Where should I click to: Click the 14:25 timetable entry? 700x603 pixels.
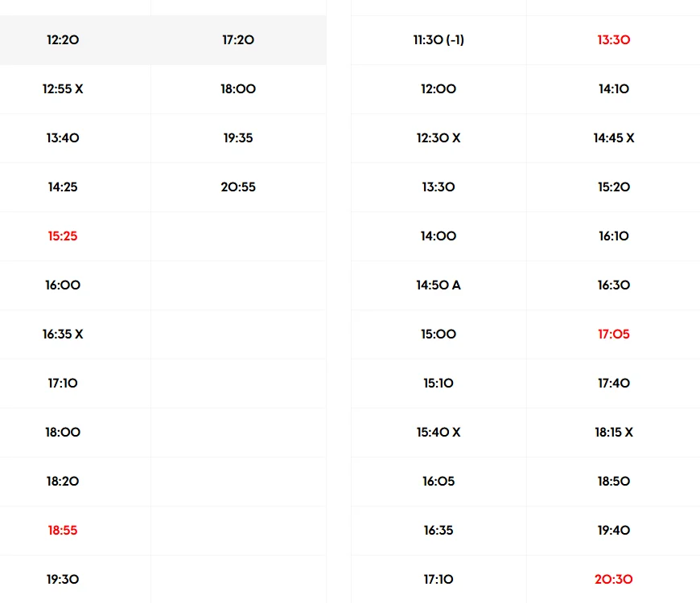(63, 187)
